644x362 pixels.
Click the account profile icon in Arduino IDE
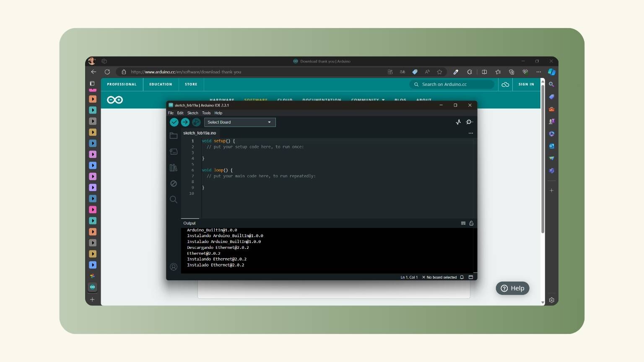pos(174,267)
